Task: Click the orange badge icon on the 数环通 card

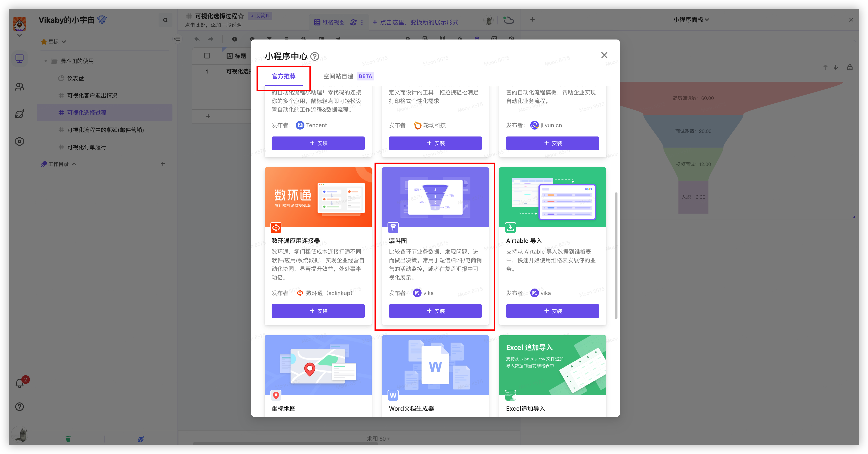Action: (276, 228)
